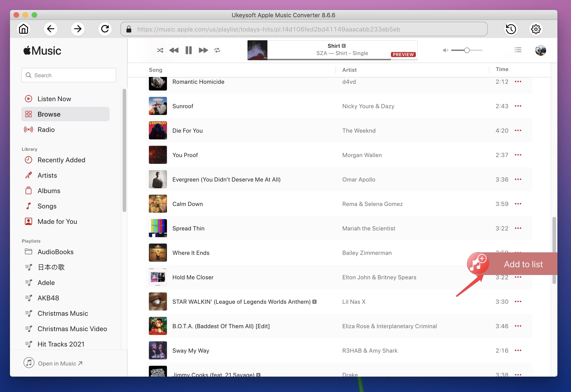Click the history/clock icon in toolbar

(511, 29)
